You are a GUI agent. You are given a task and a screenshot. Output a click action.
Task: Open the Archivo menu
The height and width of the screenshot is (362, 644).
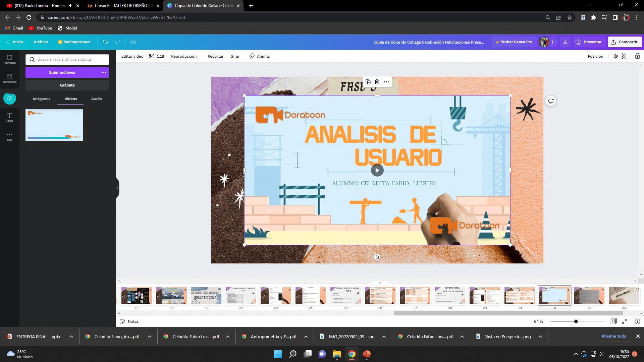point(41,42)
